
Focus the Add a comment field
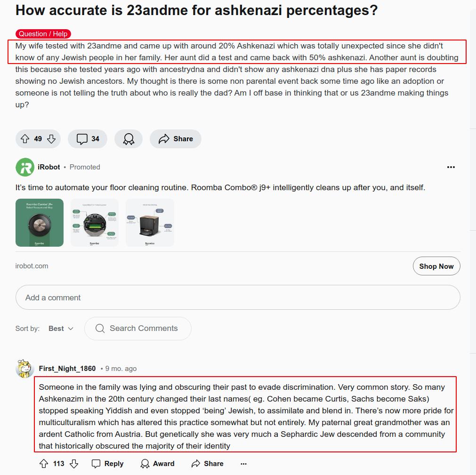pyautogui.click(x=237, y=298)
